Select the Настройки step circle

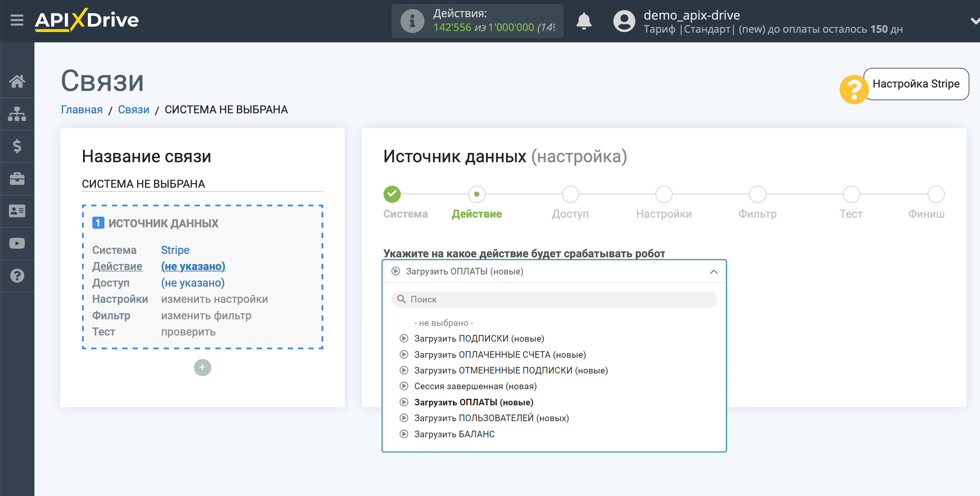click(664, 194)
